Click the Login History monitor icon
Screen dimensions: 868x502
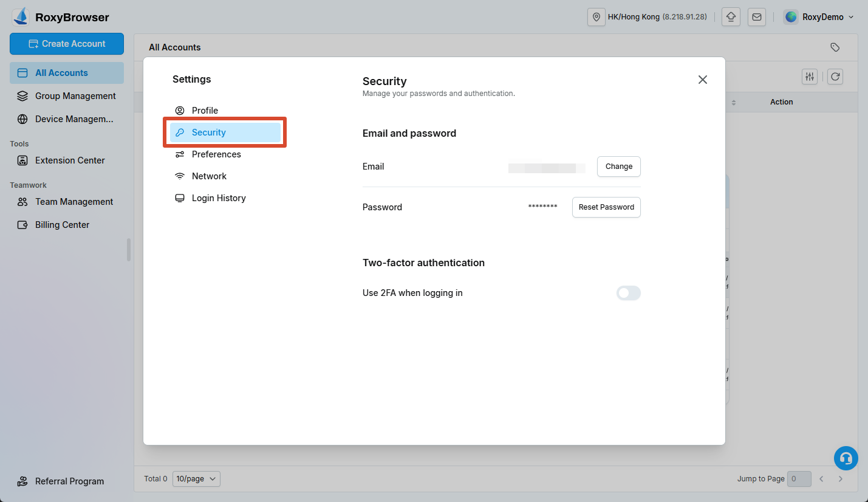(x=180, y=198)
